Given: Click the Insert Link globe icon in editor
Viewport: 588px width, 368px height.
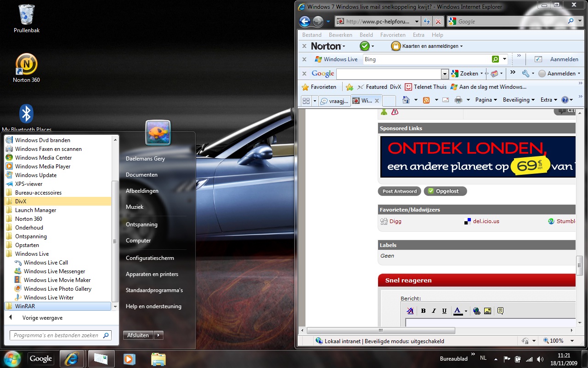Looking at the screenshot, I should (x=476, y=311).
